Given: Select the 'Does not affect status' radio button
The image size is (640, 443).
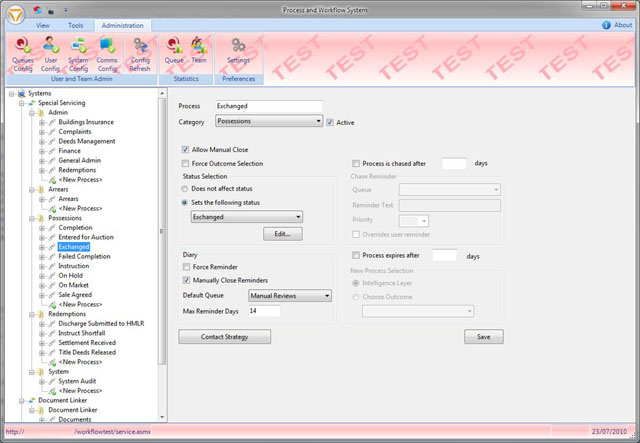Looking at the screenshot, I should (186, 188).
